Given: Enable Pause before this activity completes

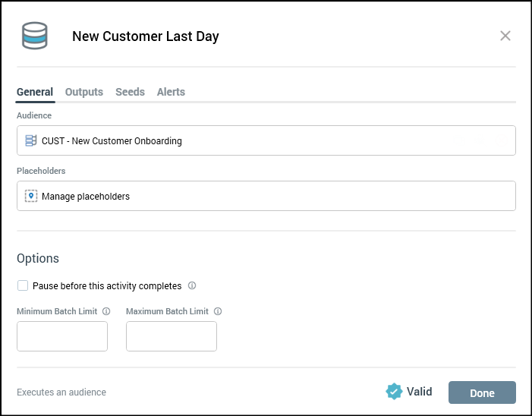Looking at the screenshot, I should 23,286.
